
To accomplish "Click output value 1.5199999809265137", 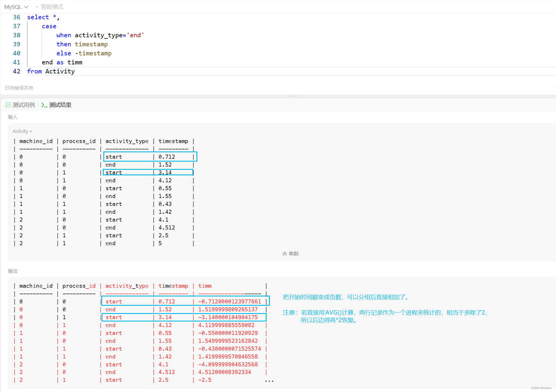I will [x=228, y=310].
